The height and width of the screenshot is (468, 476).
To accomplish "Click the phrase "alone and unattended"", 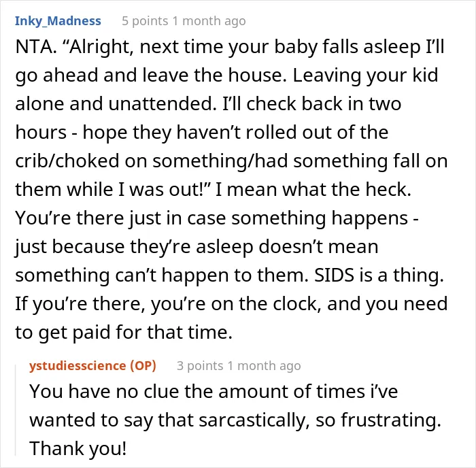I will tap(114, 104).
